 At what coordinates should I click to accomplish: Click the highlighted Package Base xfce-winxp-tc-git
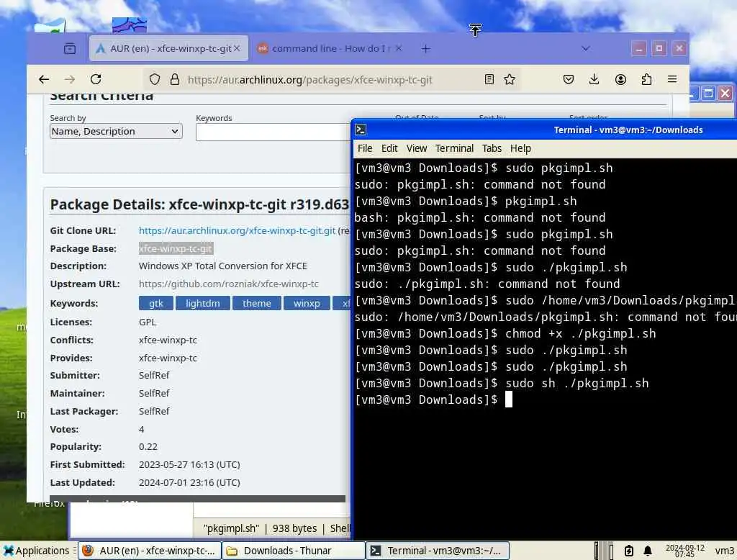click(176, 248)
